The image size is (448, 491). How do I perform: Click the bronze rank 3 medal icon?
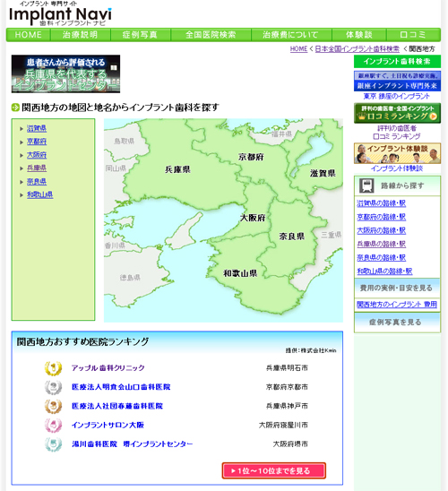53,406
